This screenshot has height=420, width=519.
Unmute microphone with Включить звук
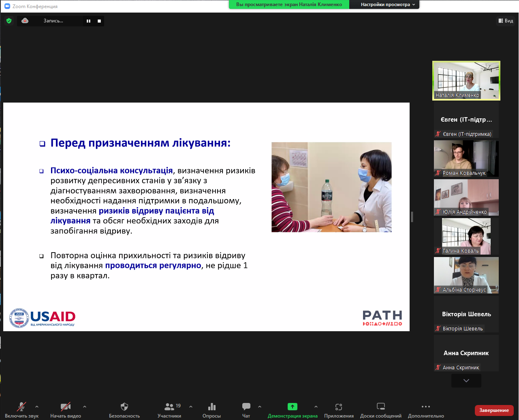click(x=21, y=407)
